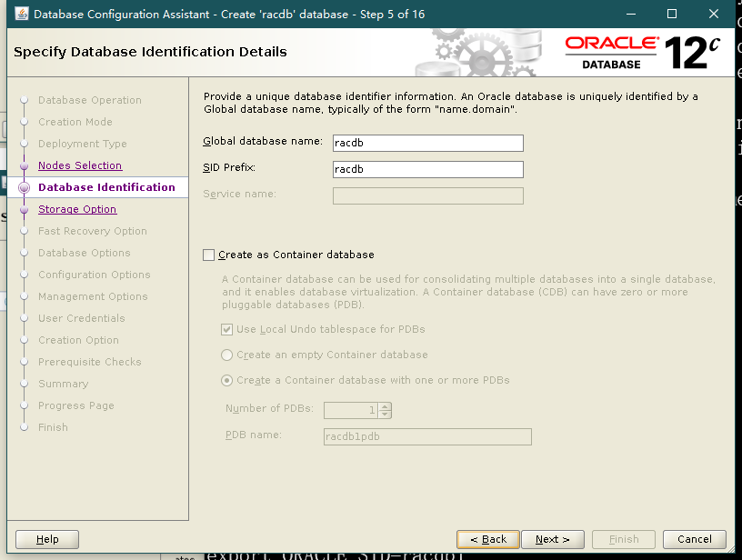This screenshot has width=742, height=560.
Task: Proceed with the Next button
Action: click(x=552, y=539)
